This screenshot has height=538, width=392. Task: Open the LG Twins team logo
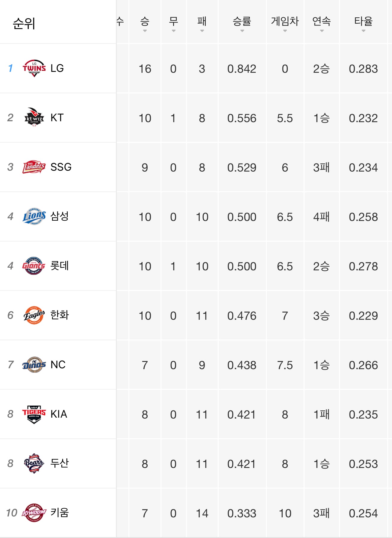34,68
